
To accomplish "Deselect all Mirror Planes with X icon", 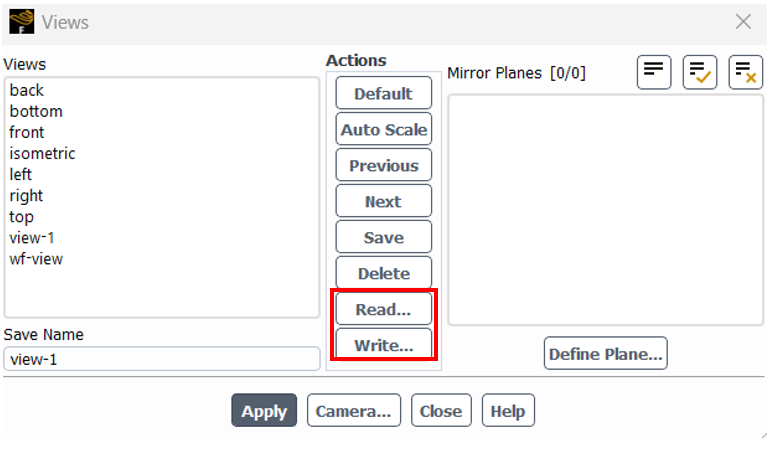I will 745,73.
